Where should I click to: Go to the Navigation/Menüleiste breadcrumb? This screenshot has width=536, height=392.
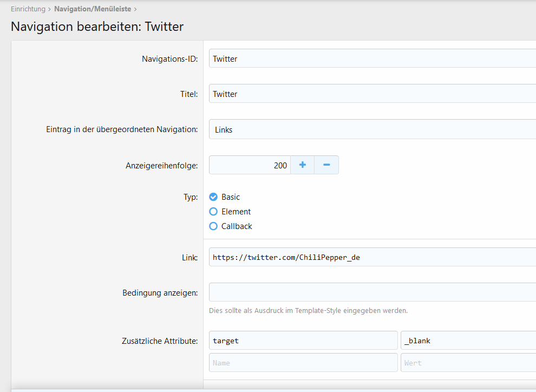[93, 9]
